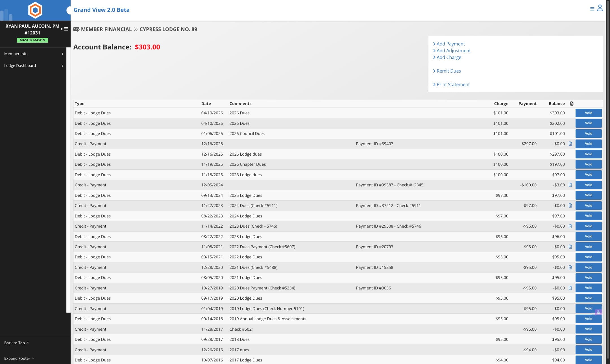Open receipt icon for Payment ID #39407

click(x=570, y=144)
